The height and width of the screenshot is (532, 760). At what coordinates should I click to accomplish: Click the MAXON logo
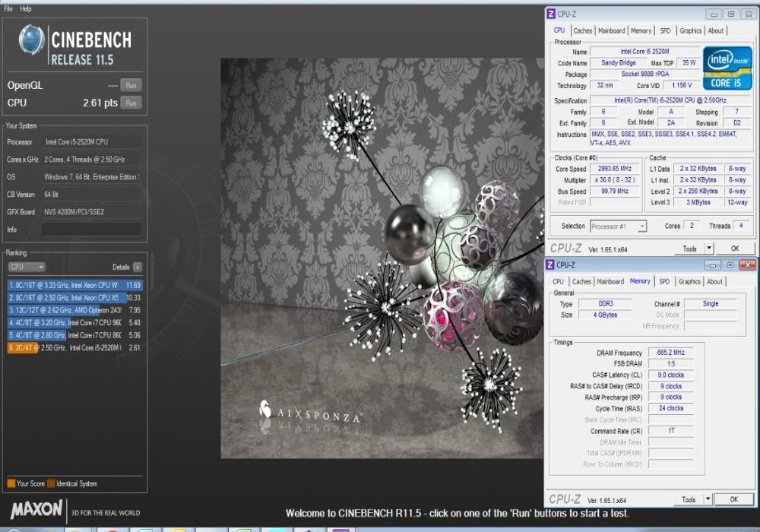tap(36, 509)
